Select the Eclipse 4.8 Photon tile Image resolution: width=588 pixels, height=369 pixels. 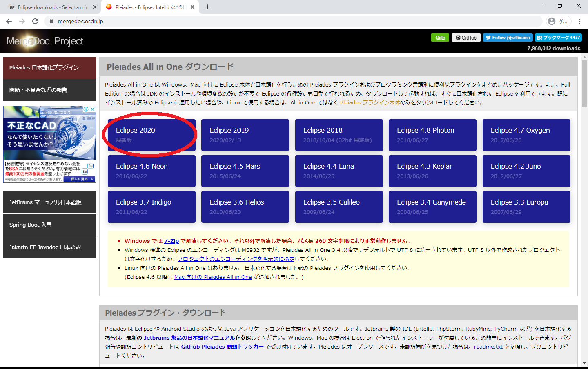(432, 135)
